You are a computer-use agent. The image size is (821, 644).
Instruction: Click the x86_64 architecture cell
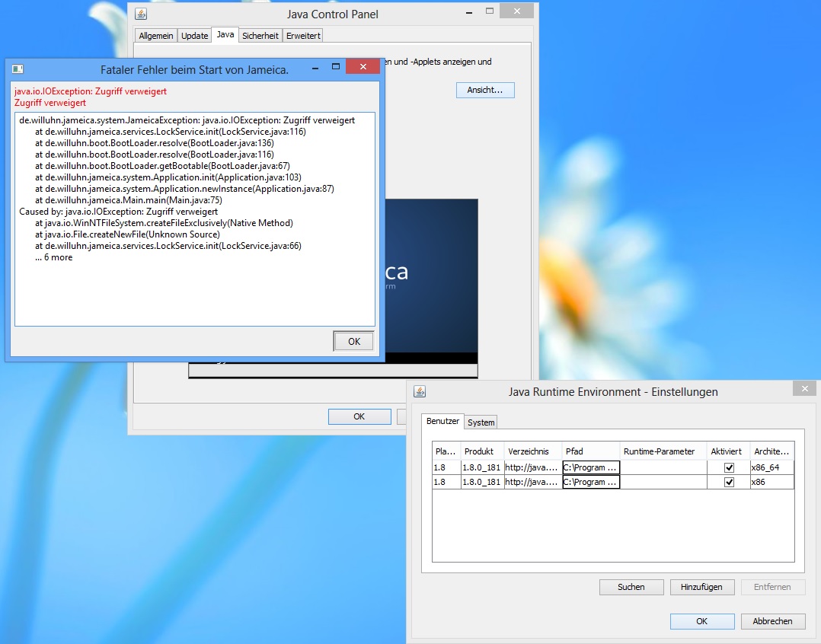[x=771, y=467]
